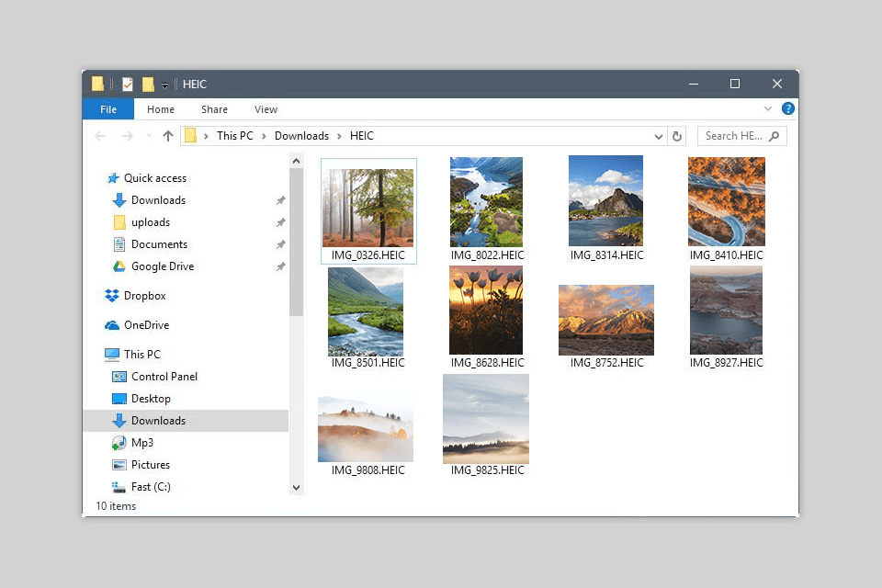Open the File menu
Screen dimensions: 882x588
107,109
